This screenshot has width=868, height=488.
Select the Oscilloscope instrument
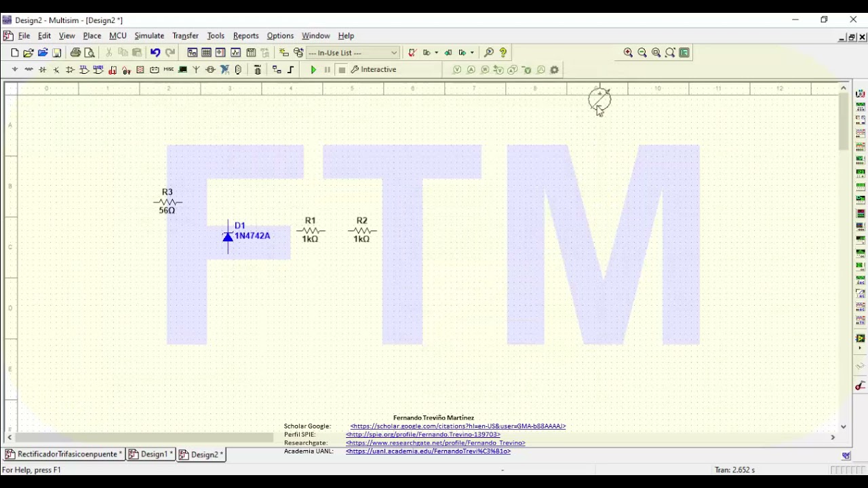861,133
